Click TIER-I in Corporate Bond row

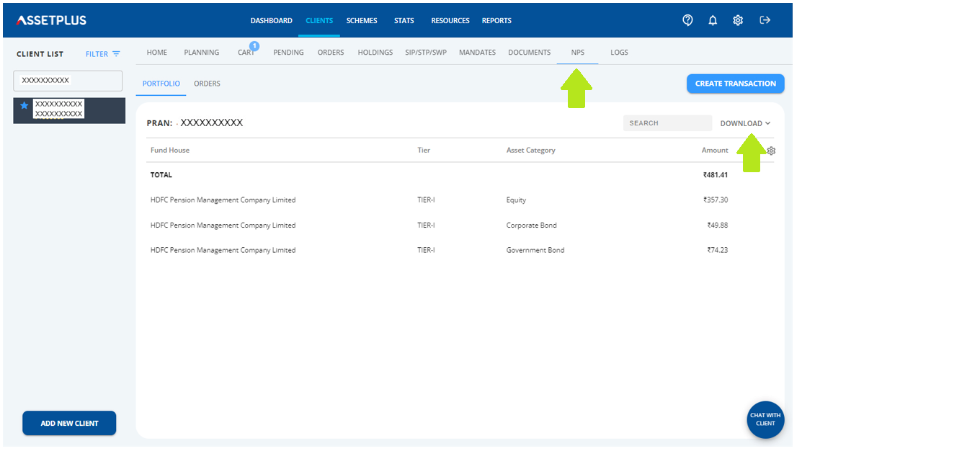click(426, 226)
